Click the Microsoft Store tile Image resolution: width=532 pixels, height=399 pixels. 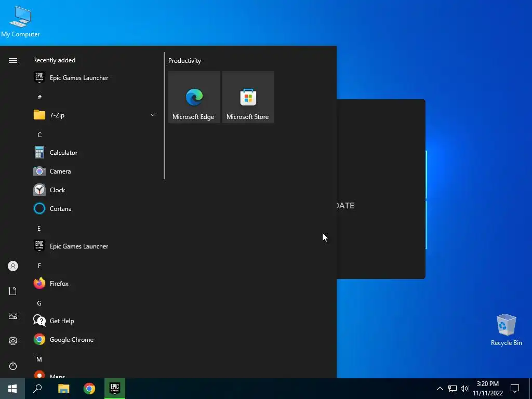[248, 97]
